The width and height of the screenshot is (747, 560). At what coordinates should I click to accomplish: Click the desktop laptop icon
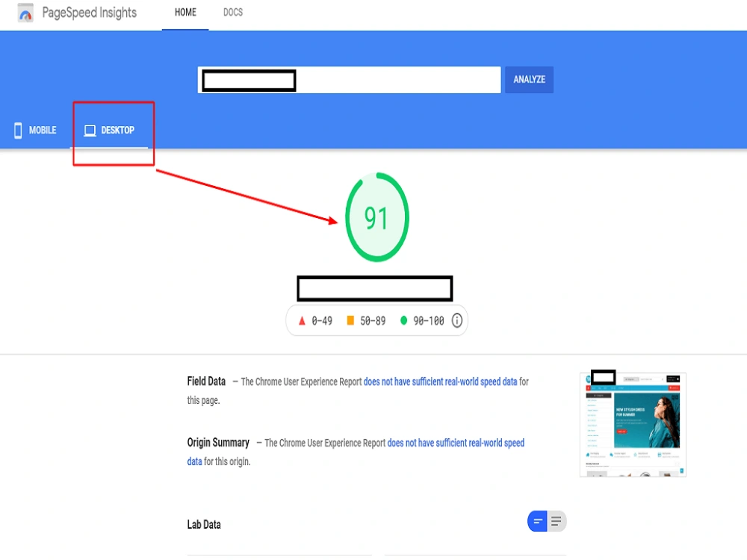click(90, 131)
